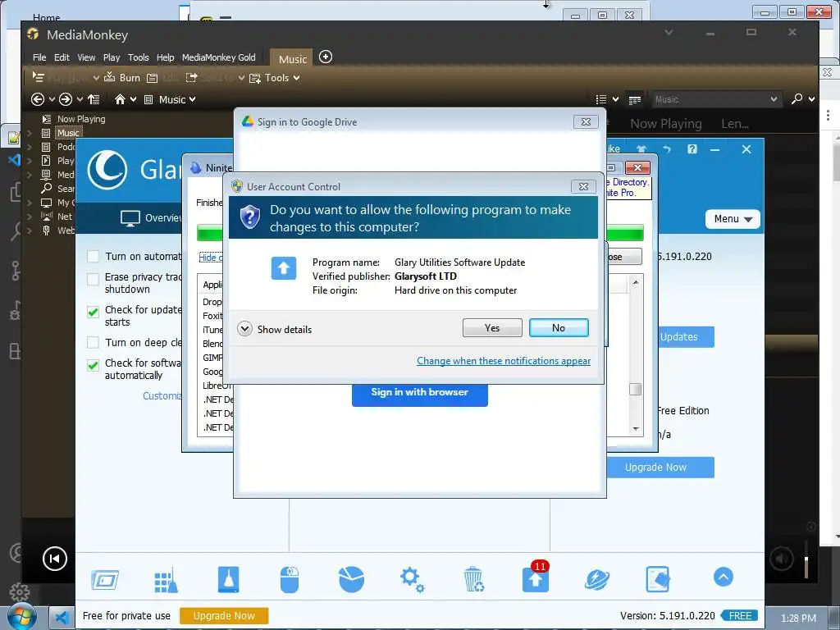Open Glary Registry Cleaner broom icon
The width and height of the screenshot is (840, 630).
click(166, 580)
